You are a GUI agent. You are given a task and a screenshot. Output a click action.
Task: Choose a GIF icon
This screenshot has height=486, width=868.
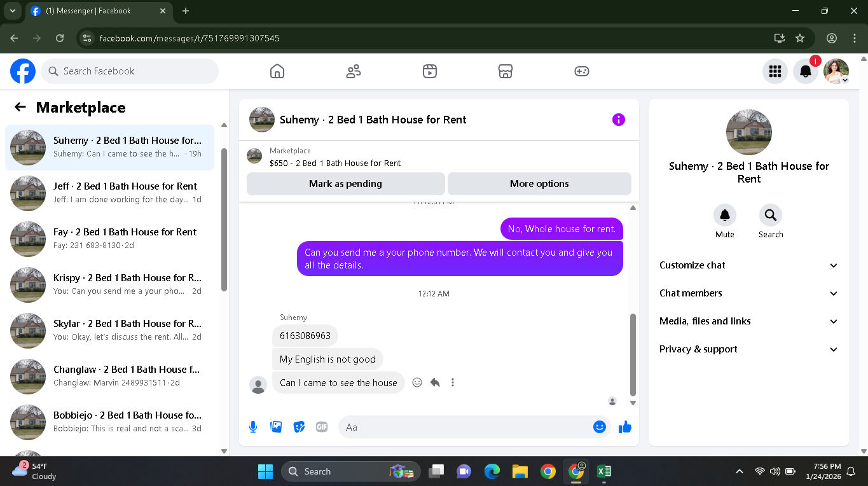click(322, 427)
